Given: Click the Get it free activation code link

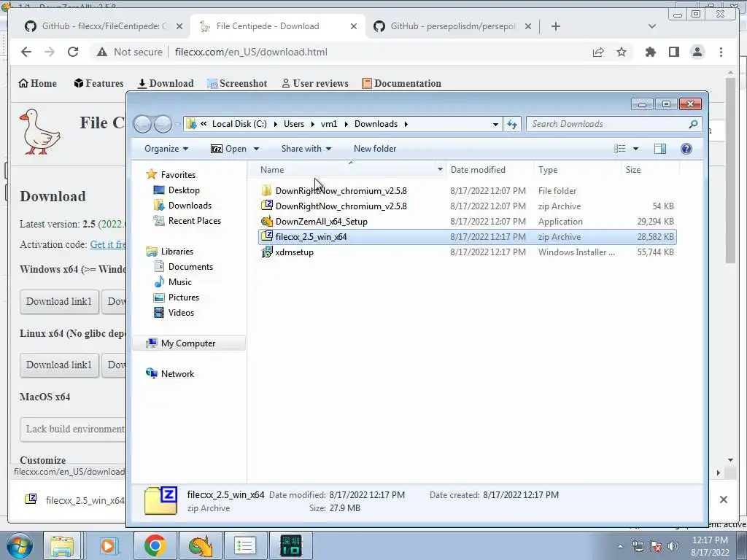Looking at the screenshot, I should click(108, 244).
